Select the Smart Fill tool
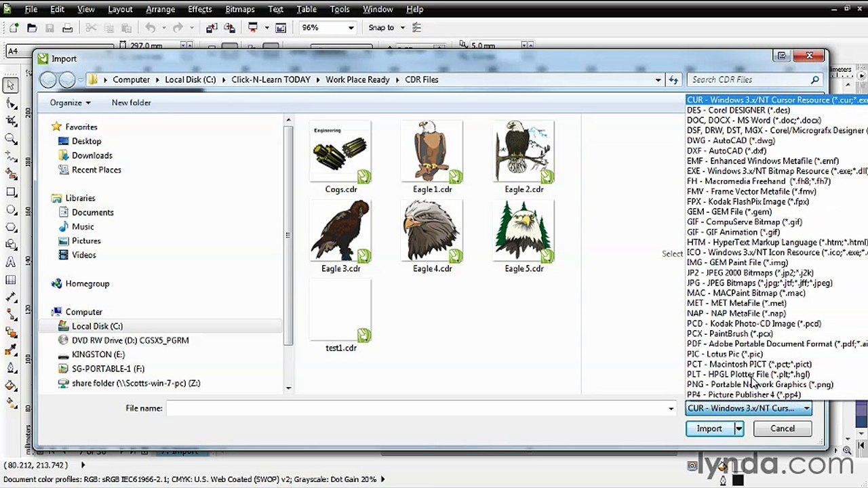868x488 pixels. [10, 174]
